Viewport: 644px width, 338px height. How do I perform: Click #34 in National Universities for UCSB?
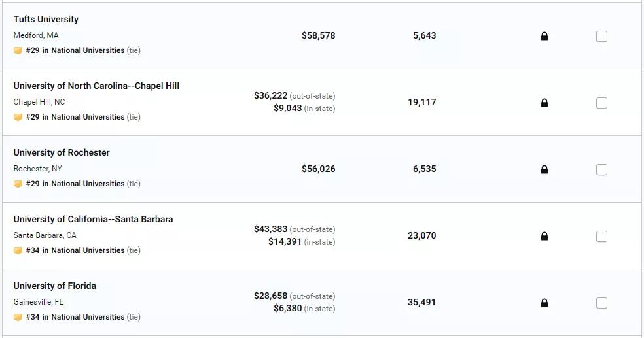pyautogui.click(x=75, y=250)
